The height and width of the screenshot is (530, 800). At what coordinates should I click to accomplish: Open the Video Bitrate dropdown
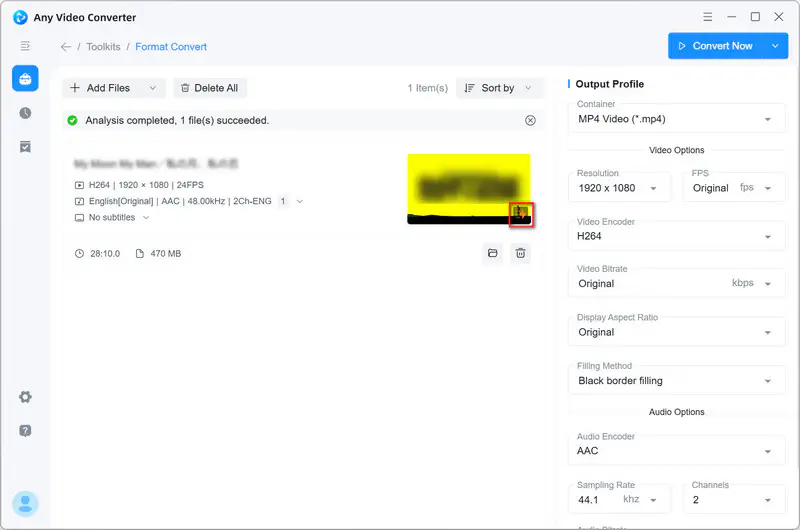pyautogui.click(x=677, y=284)
